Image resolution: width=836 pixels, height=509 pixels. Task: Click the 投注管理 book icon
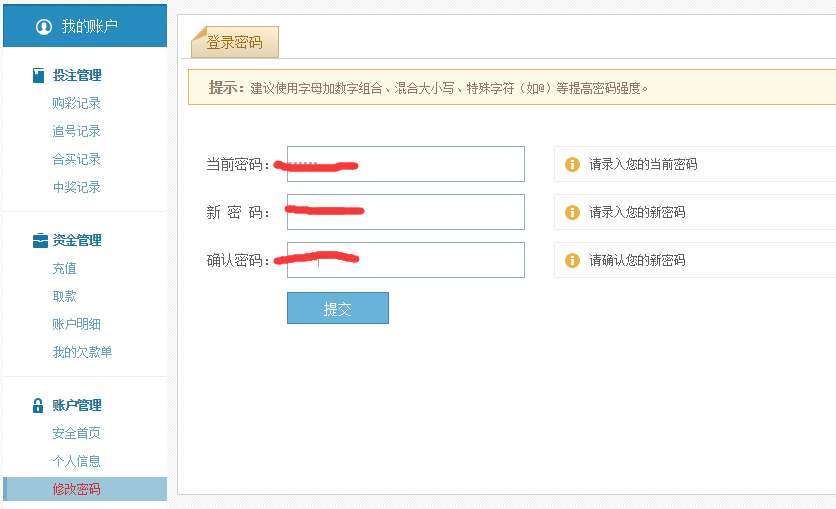click(38, 75)
